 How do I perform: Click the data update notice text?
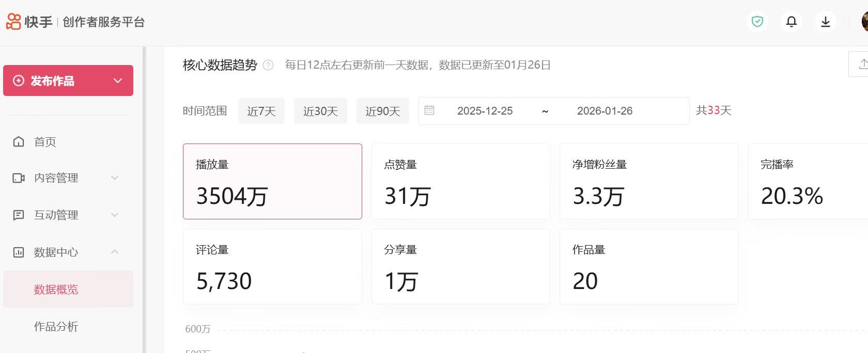click(x=417, y=65)
